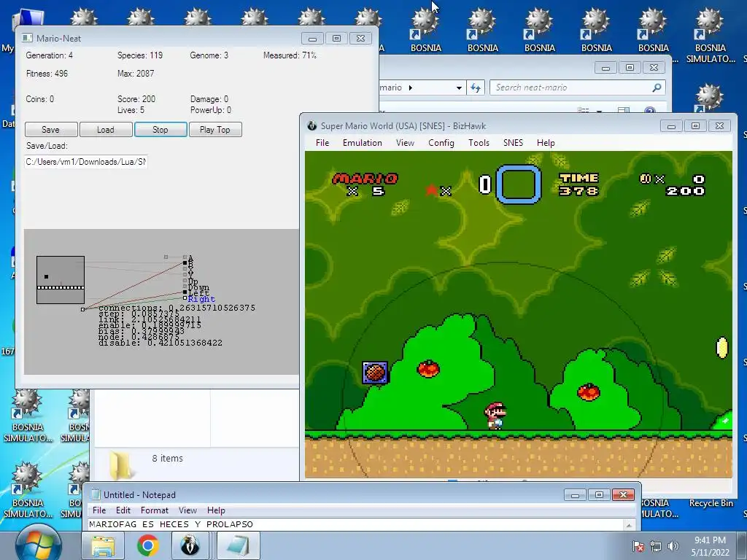Click the network tray icon
The width and height of the screenshot is (747, 560).
pos(656,546)
